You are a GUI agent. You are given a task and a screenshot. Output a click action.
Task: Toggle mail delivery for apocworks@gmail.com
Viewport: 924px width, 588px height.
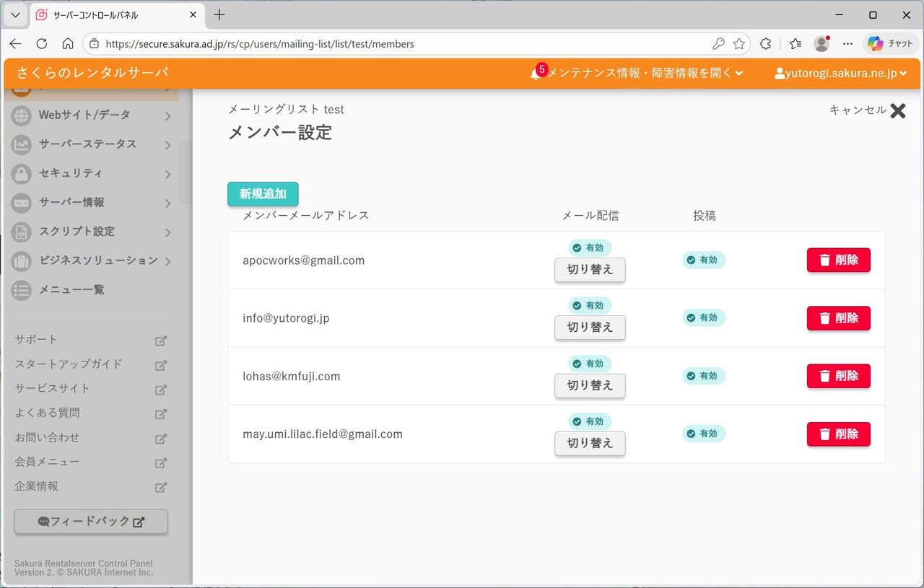590,270
